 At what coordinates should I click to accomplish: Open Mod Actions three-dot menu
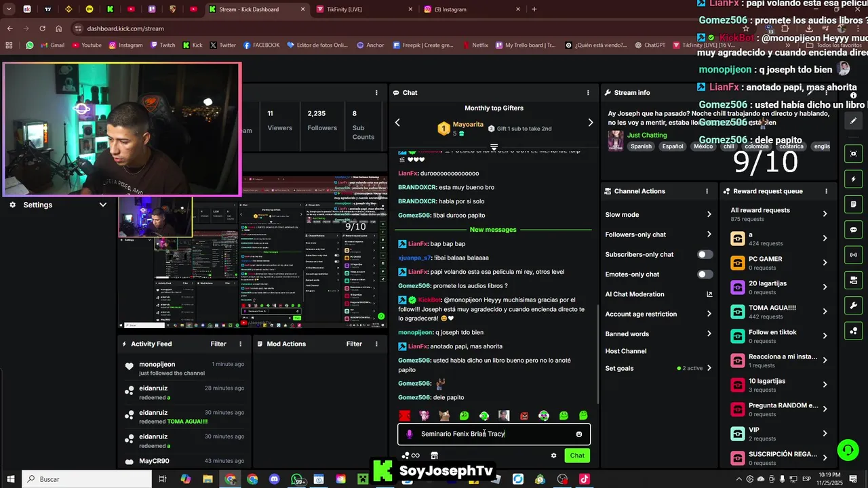coord(376,344)
